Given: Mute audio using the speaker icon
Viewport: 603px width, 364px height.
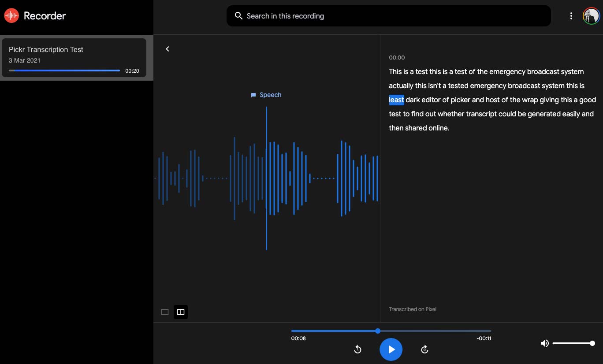Looking at the screenshot, I should tap(545, 343).
